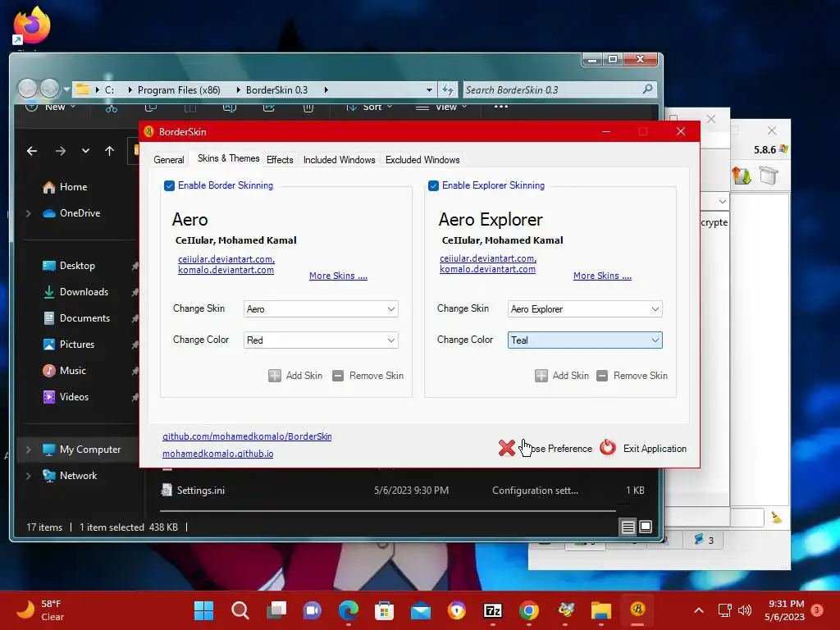840x630 pixels.
Task: Click the Exit Application label
Action: click(x=655, y=449)
